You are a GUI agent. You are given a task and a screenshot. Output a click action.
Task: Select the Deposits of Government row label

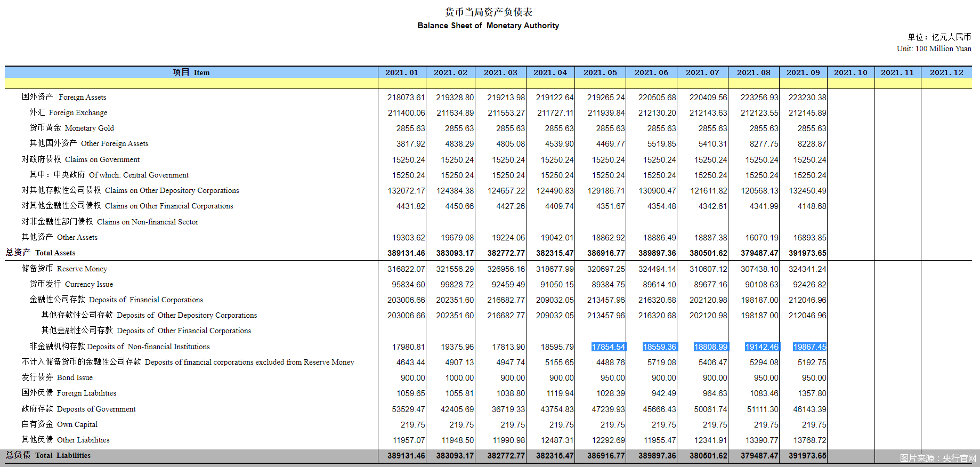(x=78, y=409)
